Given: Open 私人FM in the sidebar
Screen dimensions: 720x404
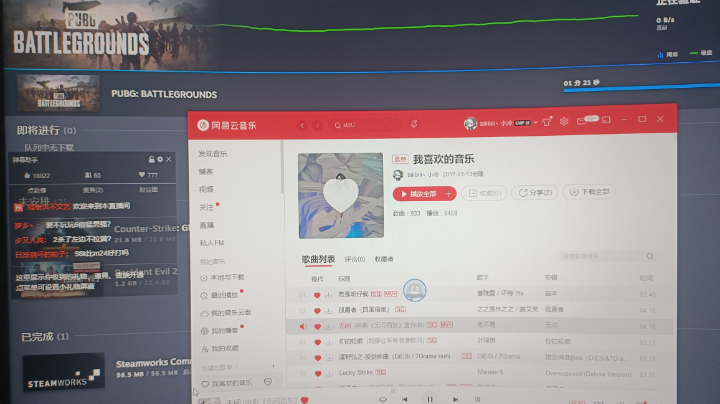Looking at the screenshot, I should click(212, 243).
